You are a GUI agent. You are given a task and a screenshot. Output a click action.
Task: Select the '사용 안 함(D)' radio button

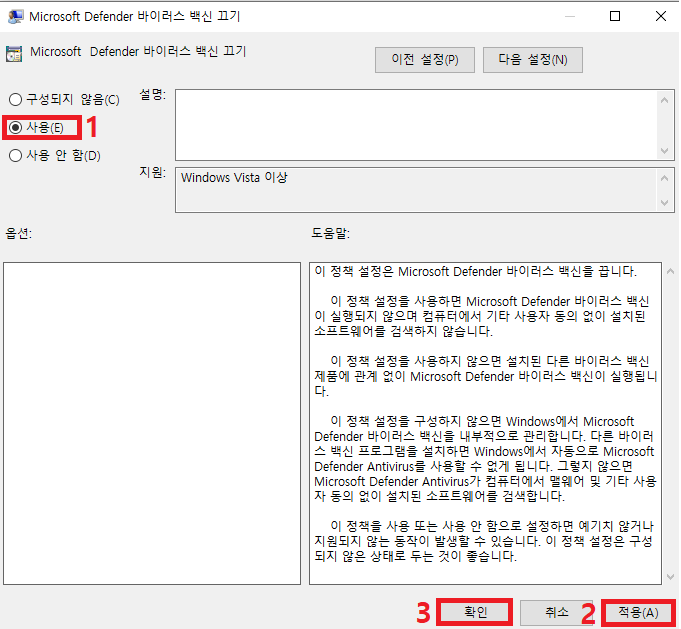55,156
